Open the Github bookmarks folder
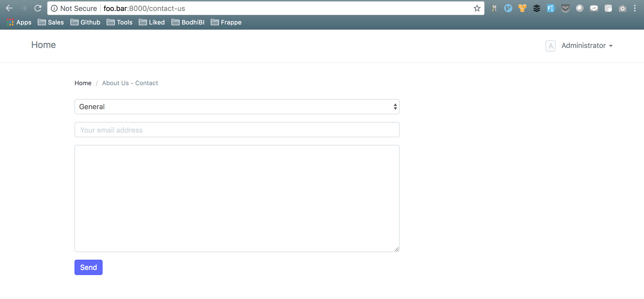Screen dimensions: 644x299 85,22
